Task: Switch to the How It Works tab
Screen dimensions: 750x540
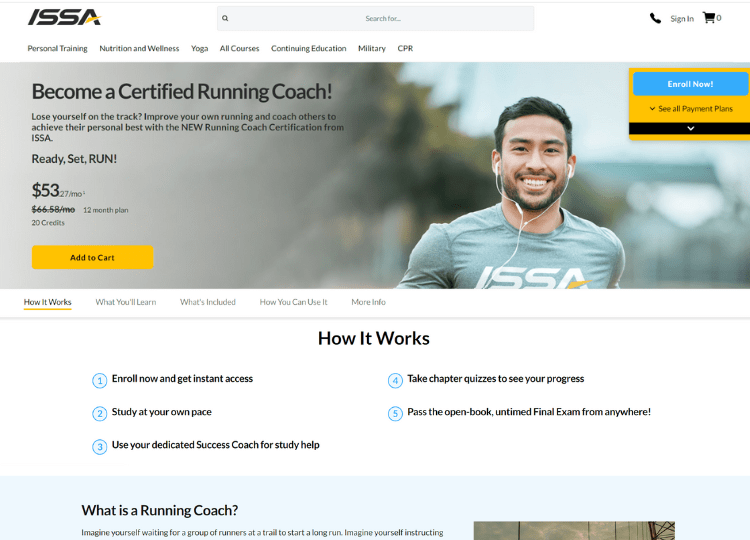Action: [47, 302]
